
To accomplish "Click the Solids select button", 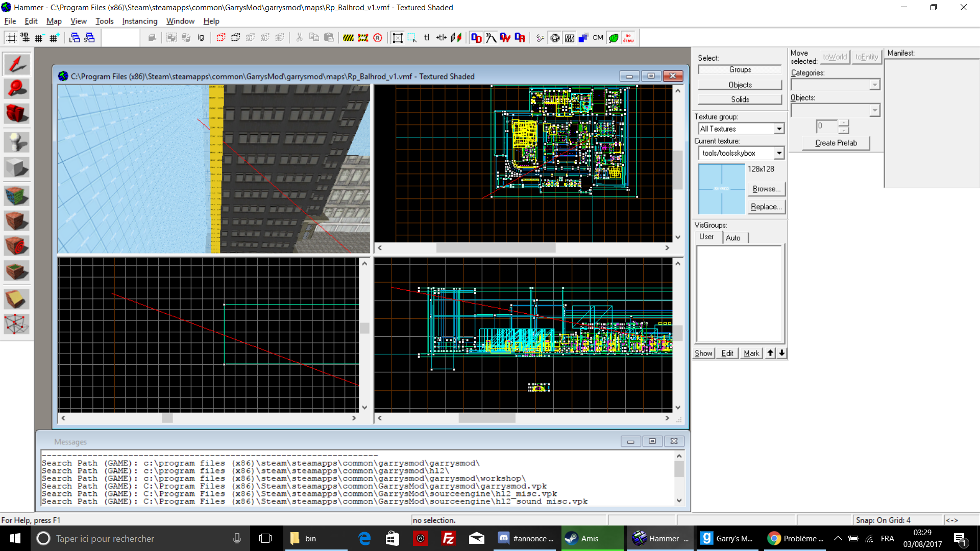I will point(740,99).
